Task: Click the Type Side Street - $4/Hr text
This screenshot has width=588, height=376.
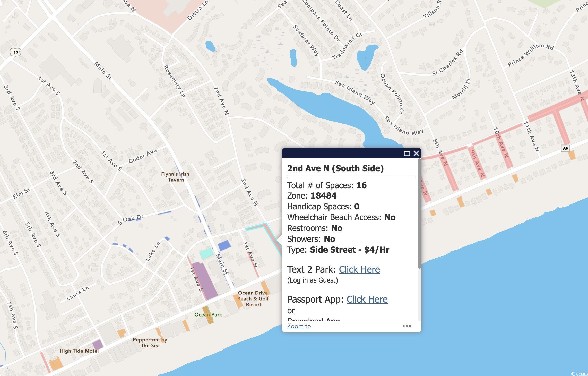Action: pos(338,250)
